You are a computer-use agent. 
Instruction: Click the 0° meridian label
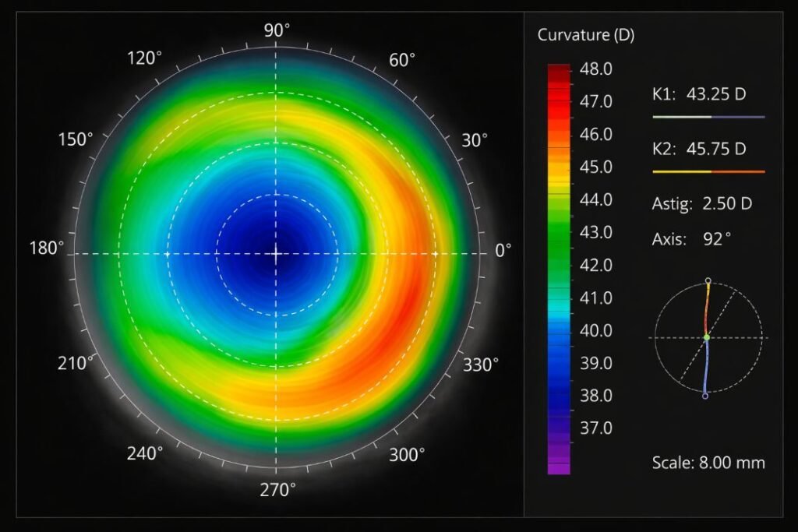(503, 250)
